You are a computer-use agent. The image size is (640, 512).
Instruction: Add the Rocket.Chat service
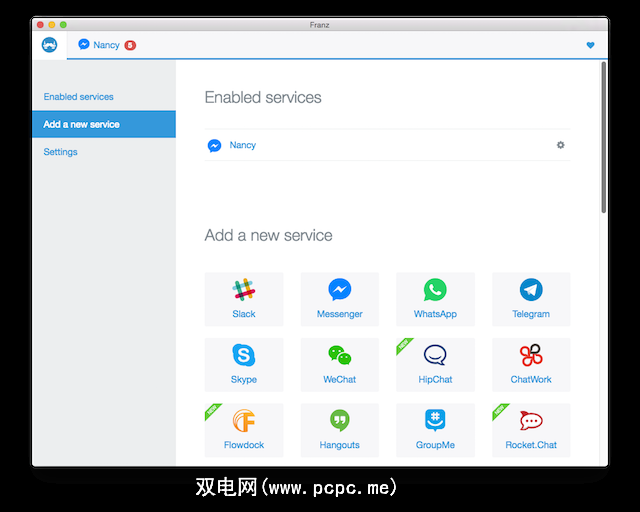pyautogui.click(x=531, y=430)
